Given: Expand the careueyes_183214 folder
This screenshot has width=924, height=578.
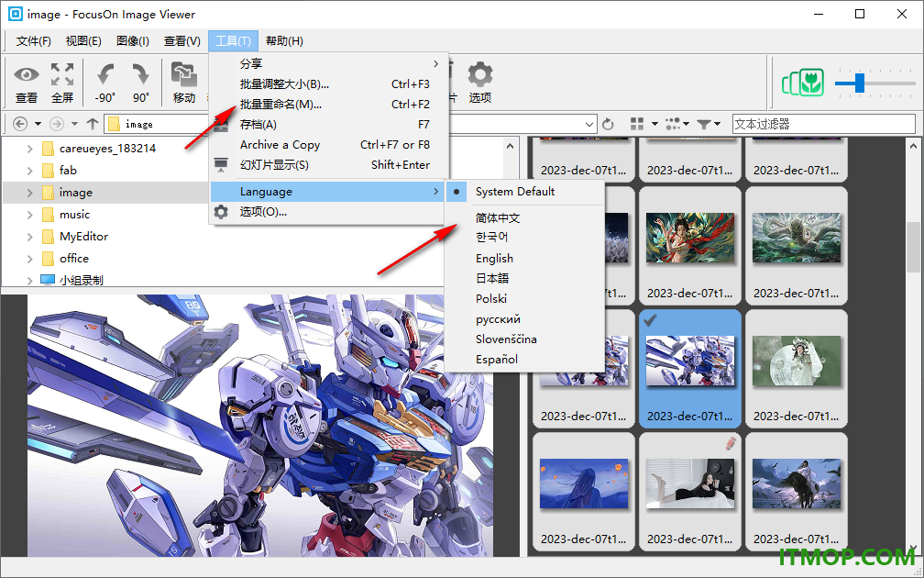Looking at the screenshot, I should coord(29,149).
